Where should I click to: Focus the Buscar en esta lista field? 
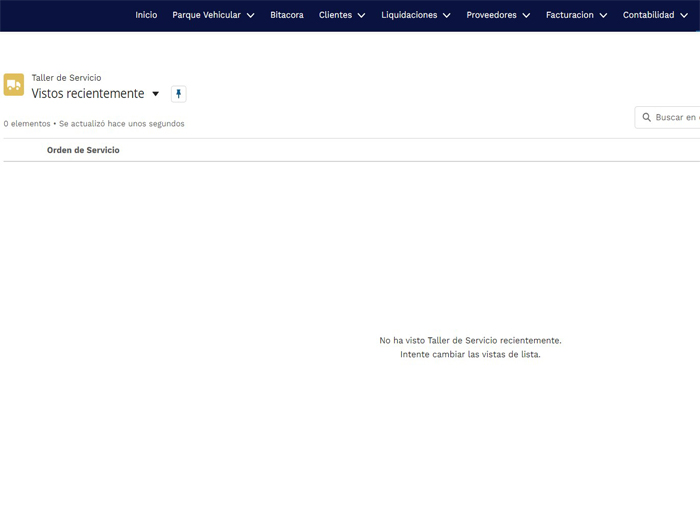[x=676, y=118]
